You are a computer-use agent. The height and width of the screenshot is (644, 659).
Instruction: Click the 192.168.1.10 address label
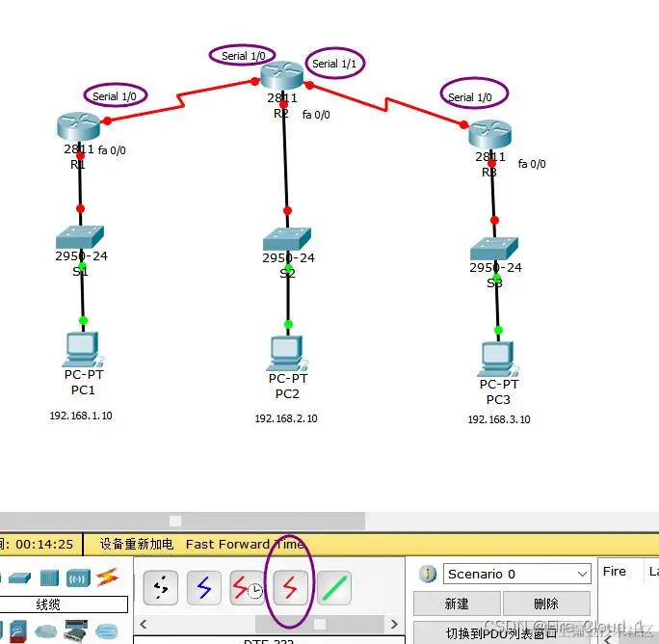(81, 416)
